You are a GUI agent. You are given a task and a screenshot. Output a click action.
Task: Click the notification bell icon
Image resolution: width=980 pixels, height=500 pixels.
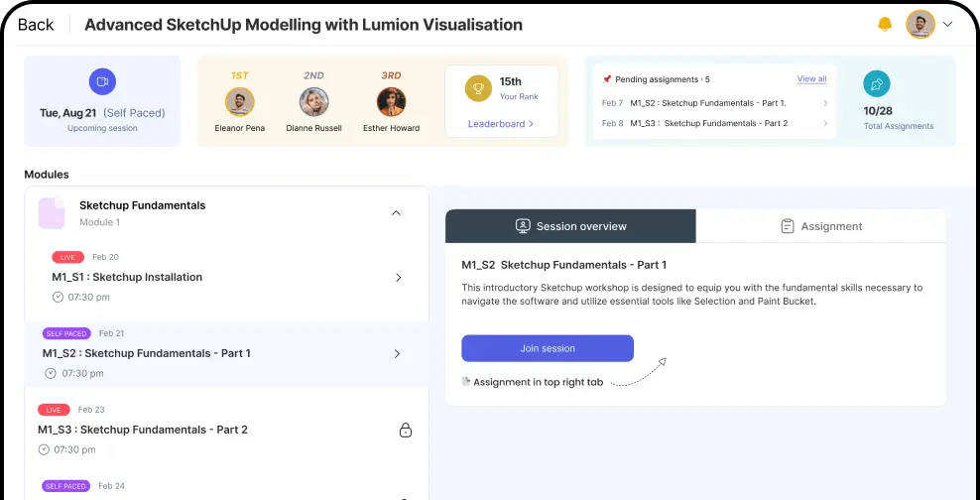point(885,25)
